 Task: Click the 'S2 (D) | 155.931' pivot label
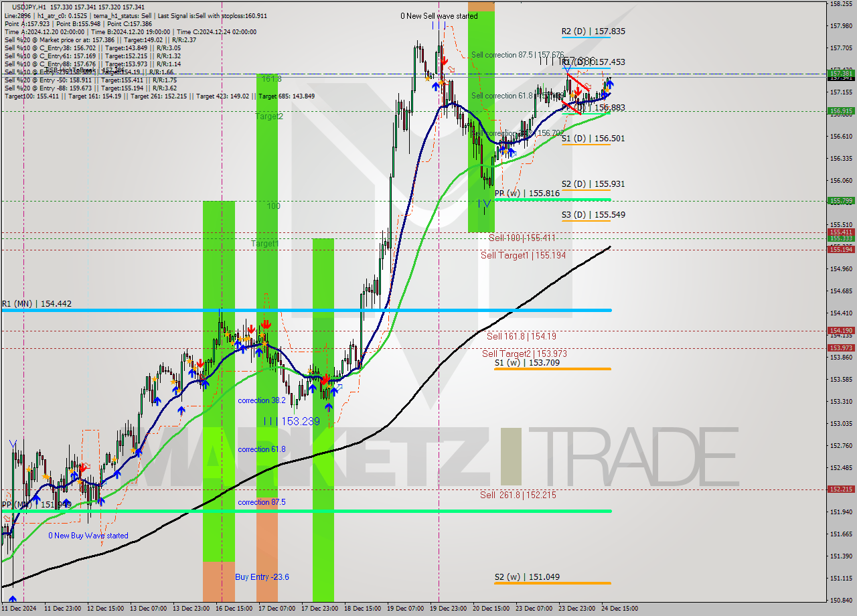coord(593,184)
